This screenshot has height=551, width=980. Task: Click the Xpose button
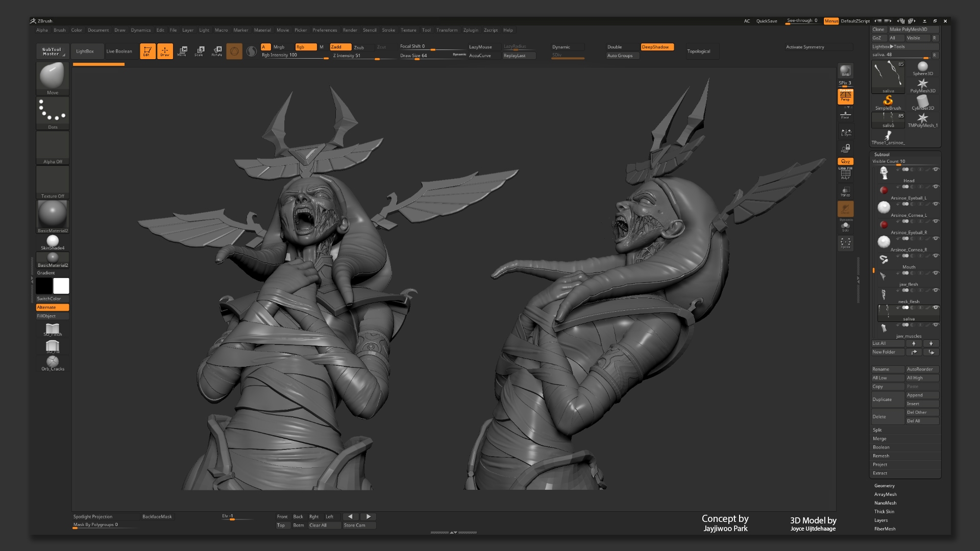pos(845,243)
